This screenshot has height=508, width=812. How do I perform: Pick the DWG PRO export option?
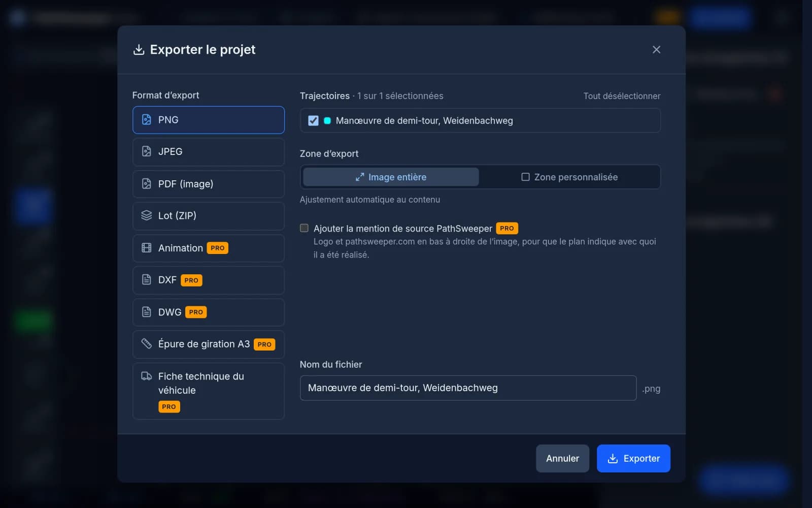click(209, 312)
